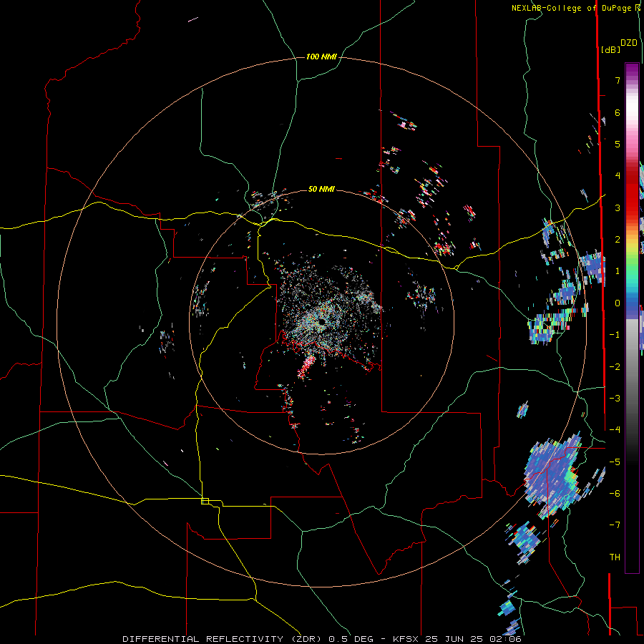
Task: Click the -6 dB scale label
Action: (615, 494)
